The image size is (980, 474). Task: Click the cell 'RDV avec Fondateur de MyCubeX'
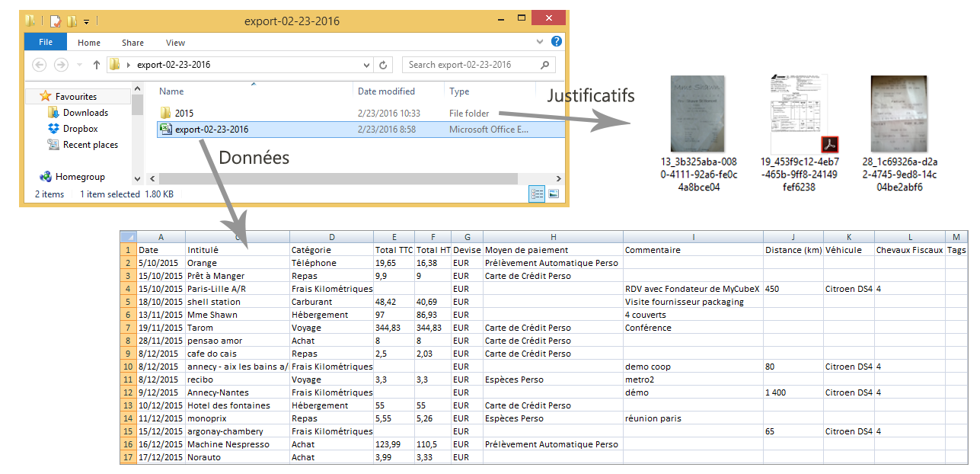pos(693,289)
